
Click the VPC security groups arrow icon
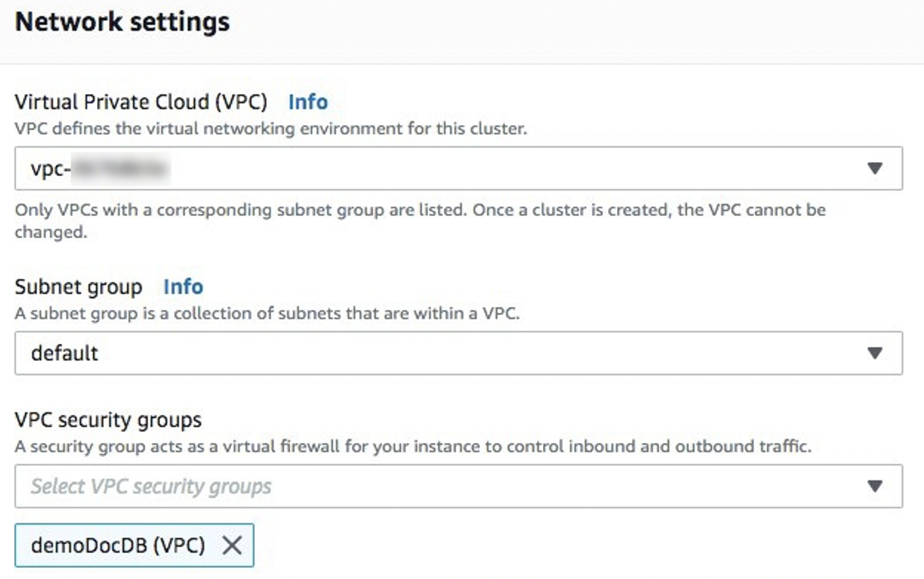(x=874, y=486)
